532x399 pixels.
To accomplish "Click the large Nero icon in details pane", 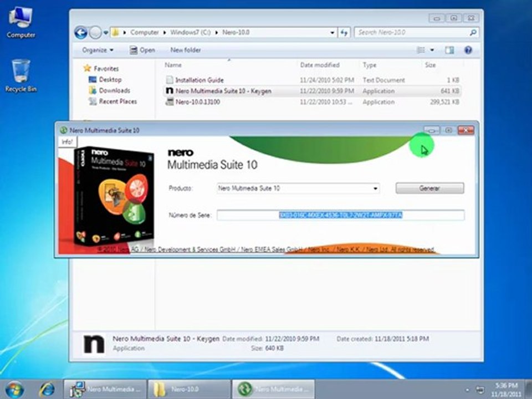I will pos(94,344).
